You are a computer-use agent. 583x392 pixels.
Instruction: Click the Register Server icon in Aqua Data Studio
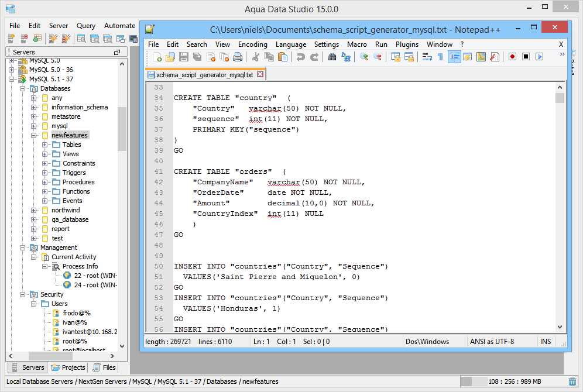point(11,38)
